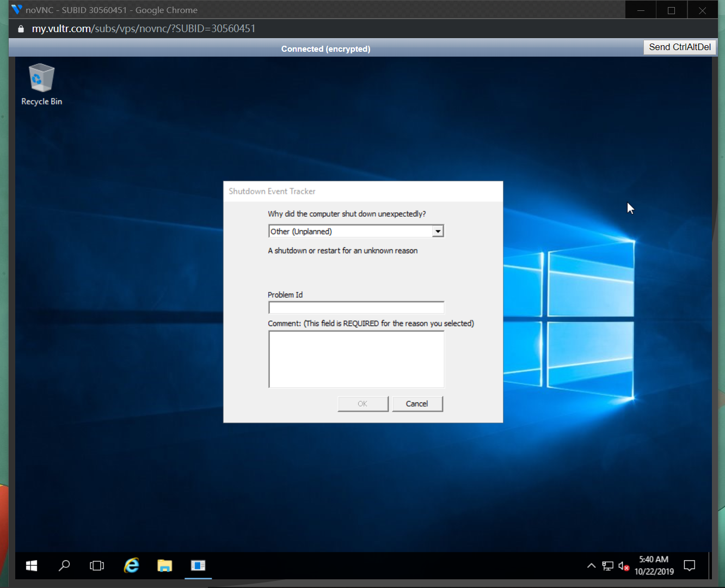Click the my.vultr.com address bar URL
The image size is (725, 588).
144,29
